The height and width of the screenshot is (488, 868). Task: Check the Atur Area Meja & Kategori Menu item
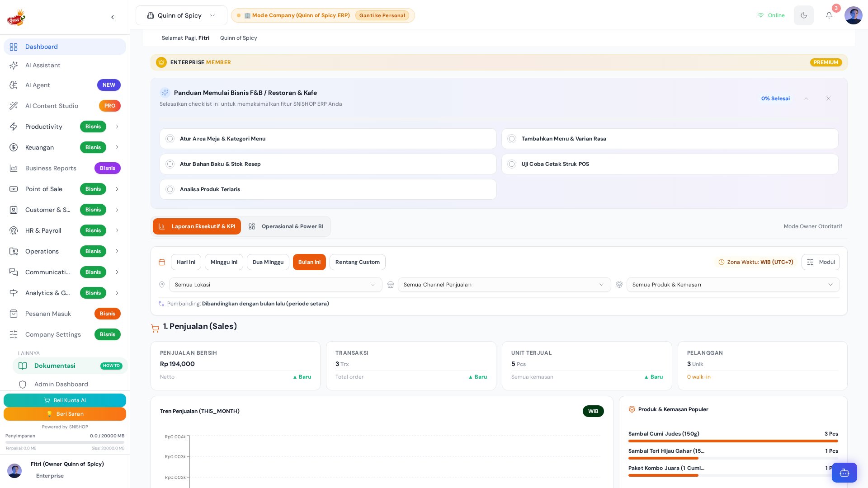pos(170,139)
